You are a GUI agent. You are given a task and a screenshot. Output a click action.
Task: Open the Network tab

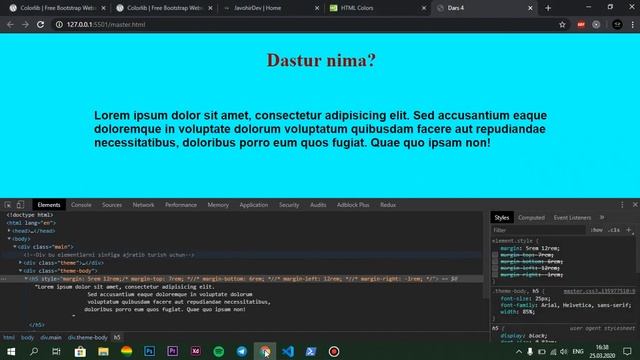pyautogui.click(x=143, y=205)
